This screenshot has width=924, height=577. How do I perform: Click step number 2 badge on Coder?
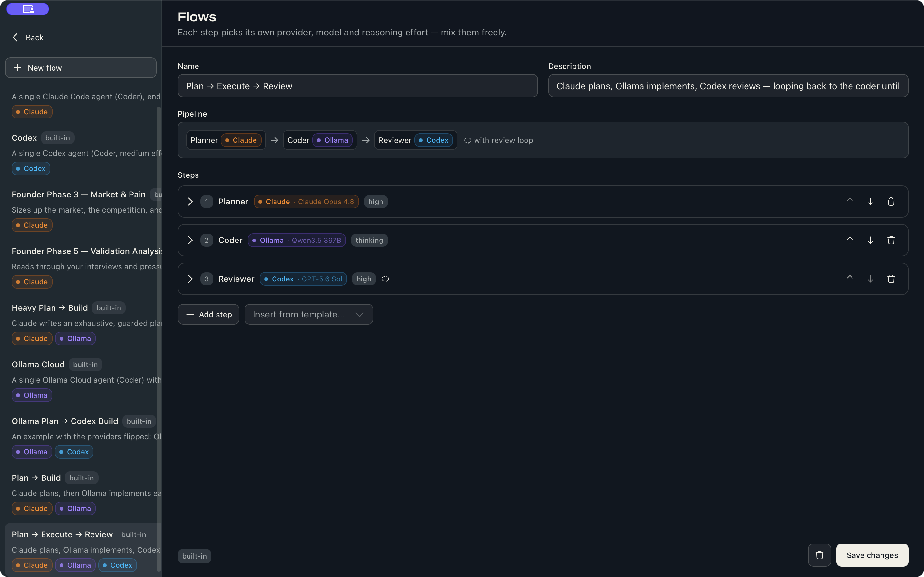(x=207, y=240)
